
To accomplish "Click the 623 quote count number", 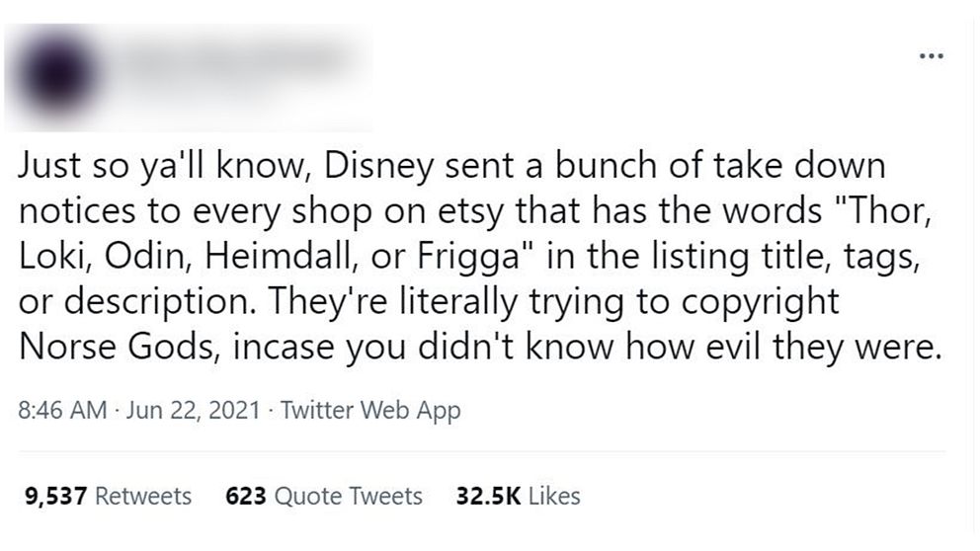I will click(x=246, y=496).
